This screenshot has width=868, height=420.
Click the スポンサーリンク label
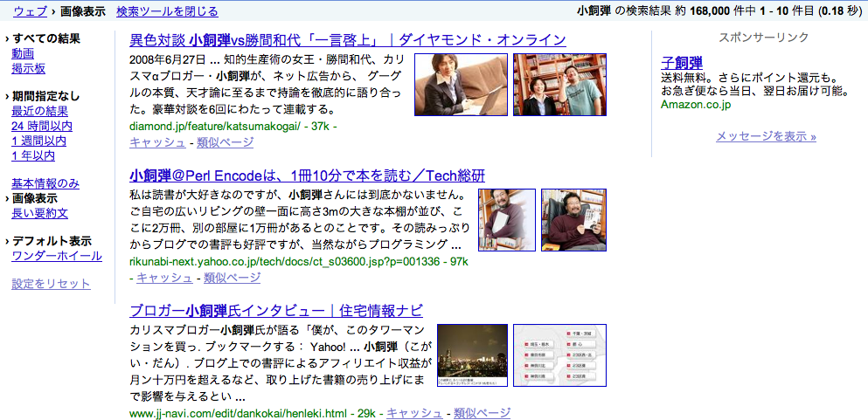[x=764, y=38]
